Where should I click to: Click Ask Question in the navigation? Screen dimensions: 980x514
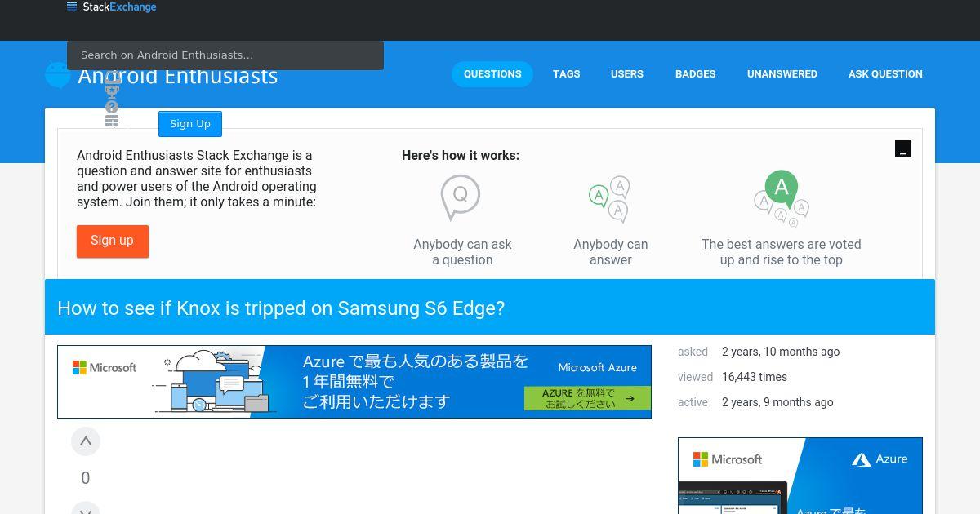click(x=885, y=74)
